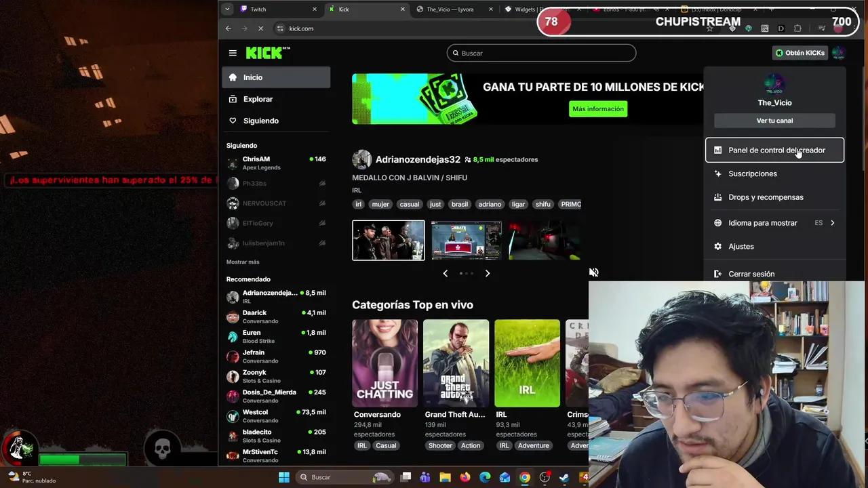Open the IRL grass category card
This screenshot has height=488, width=868.
click(527, 363)
